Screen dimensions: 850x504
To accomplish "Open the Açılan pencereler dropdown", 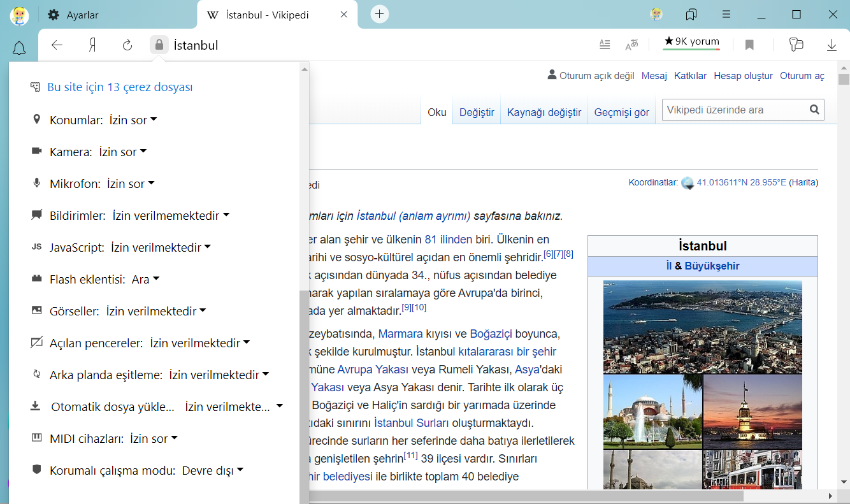I will [x=200, y=343].
